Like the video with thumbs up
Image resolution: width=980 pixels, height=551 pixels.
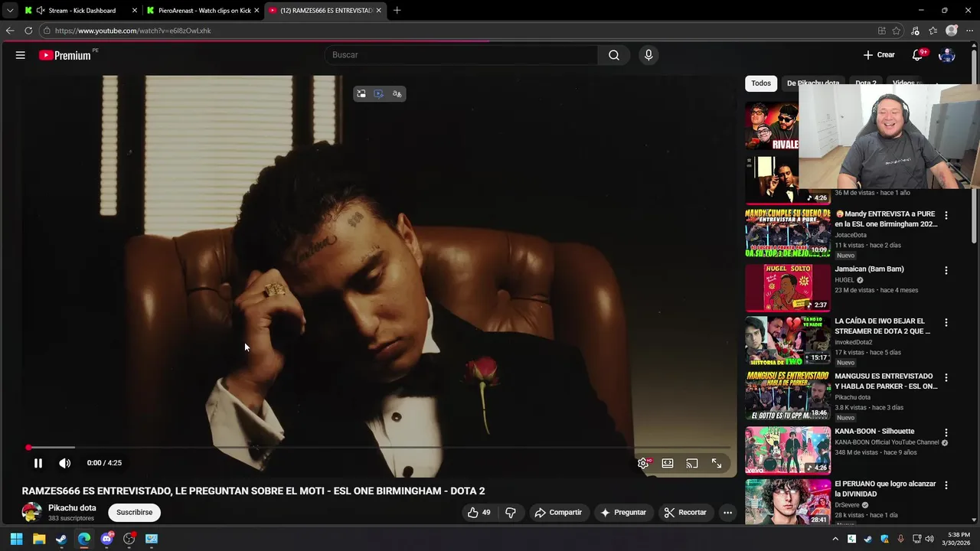(479, 513)
